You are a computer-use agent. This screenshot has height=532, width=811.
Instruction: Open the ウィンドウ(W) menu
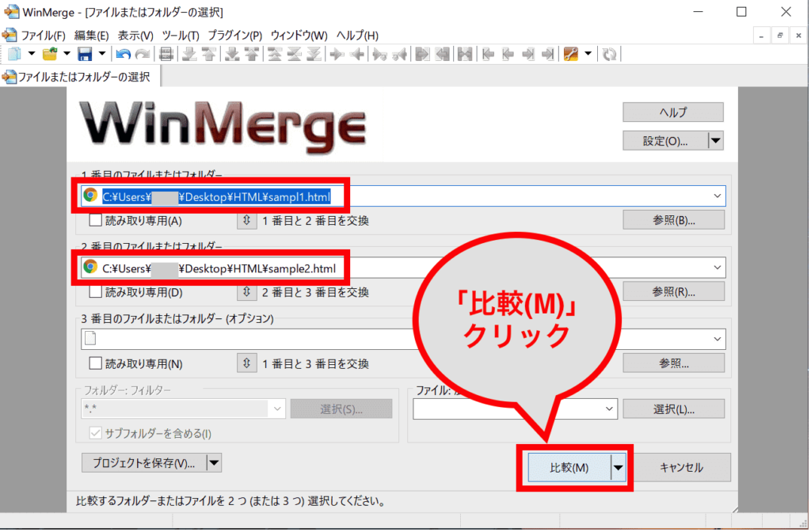[x=299, y=36]
